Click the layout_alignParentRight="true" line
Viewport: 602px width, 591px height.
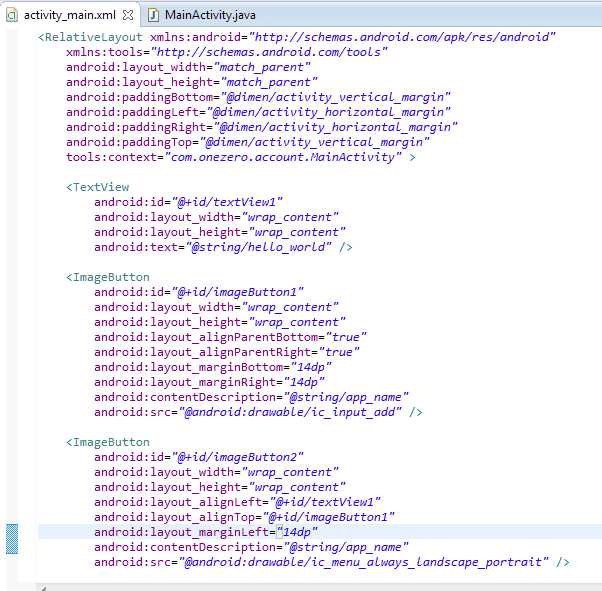click(x=227, y=352)
